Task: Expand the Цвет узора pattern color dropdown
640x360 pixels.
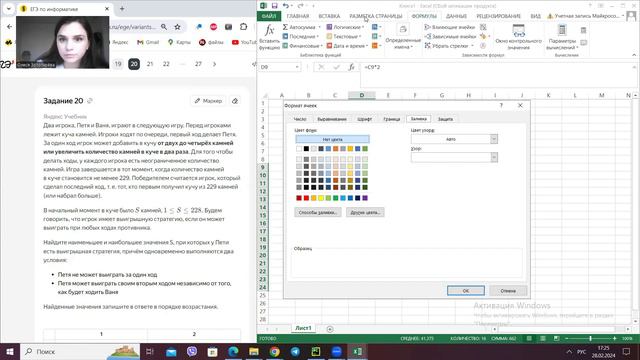Action: click(x=494, y=139)
